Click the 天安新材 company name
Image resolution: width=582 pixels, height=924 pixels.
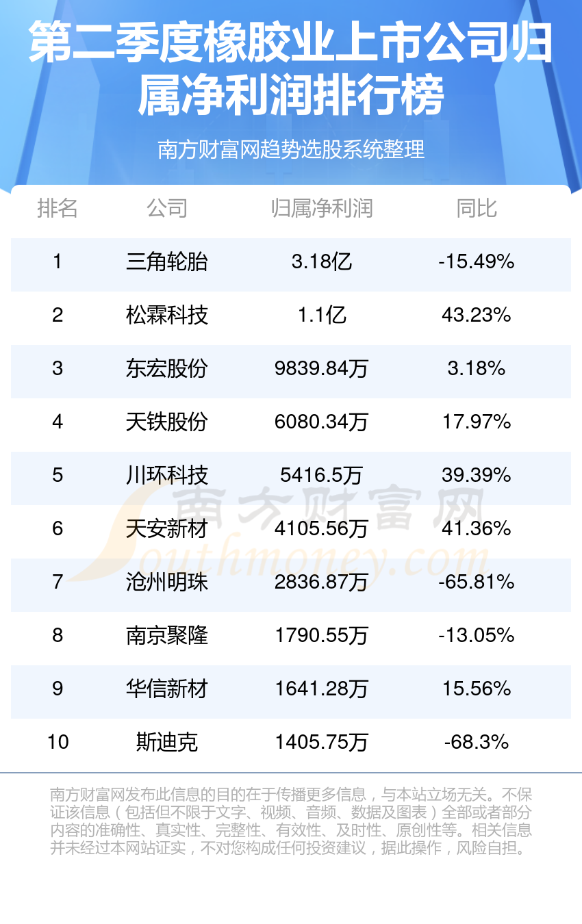(166, 528)
